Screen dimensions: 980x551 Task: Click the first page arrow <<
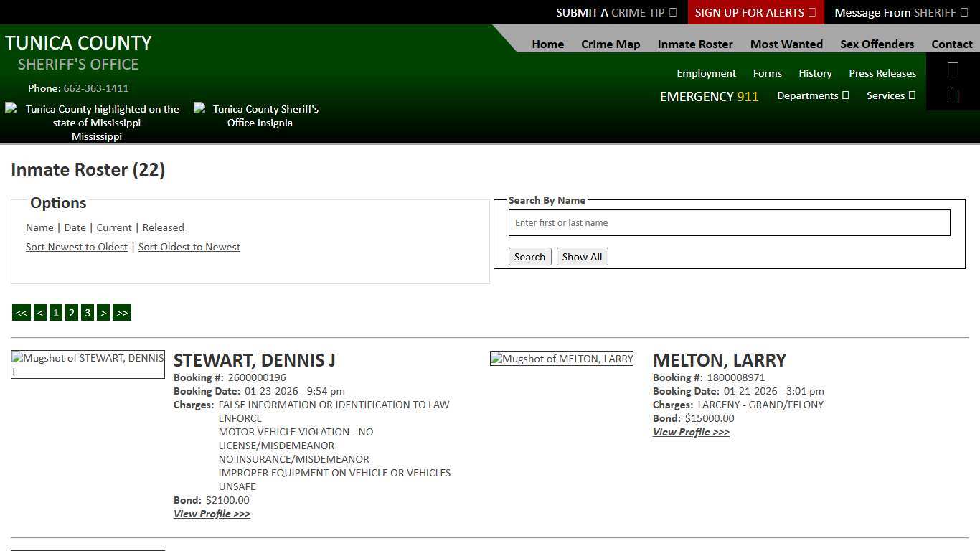22,313
